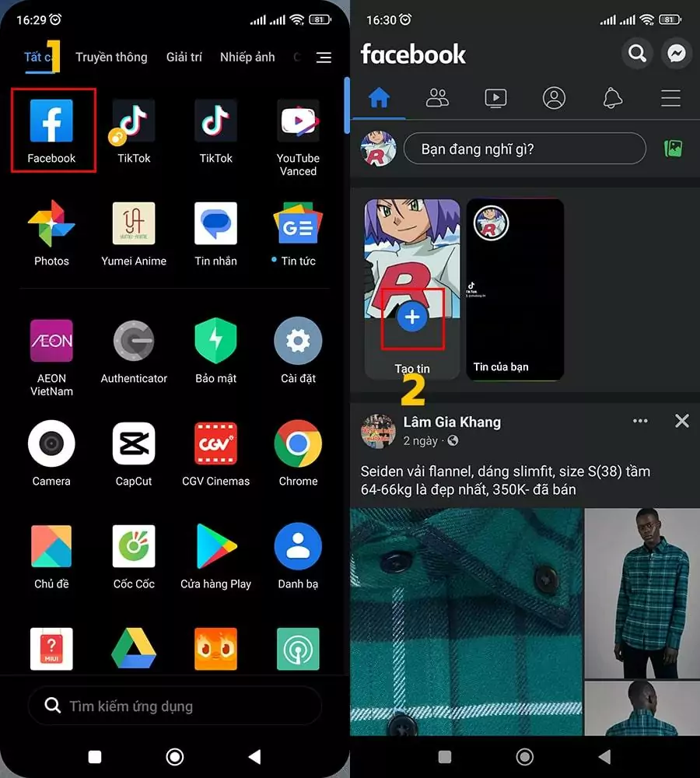Open MIUI help app icon
The image size is (700, 778).
click(51, 649)
